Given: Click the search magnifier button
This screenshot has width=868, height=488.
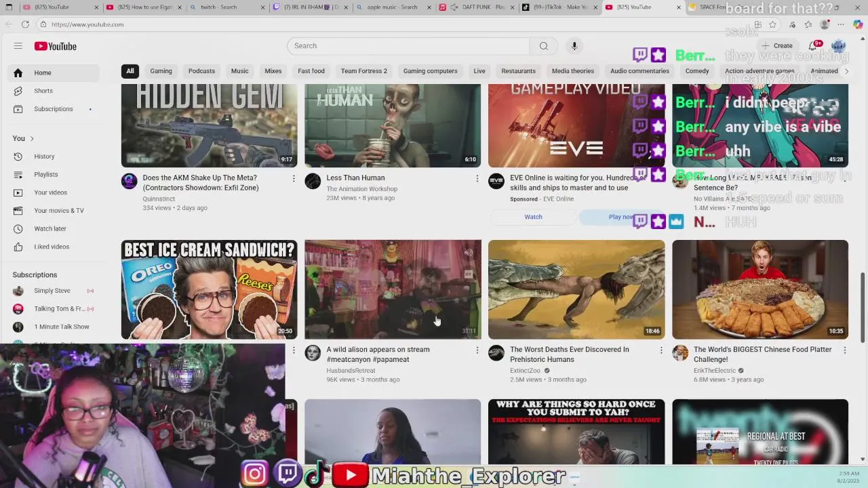Looking at the screenshot, I should point(543,45).
